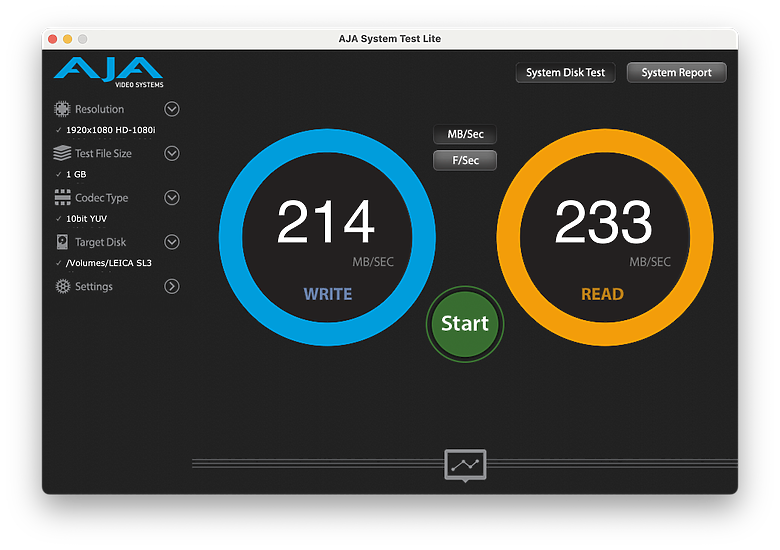Switch units to F/Sec
The image size is (780, 550).
click(x=465, y=160)
